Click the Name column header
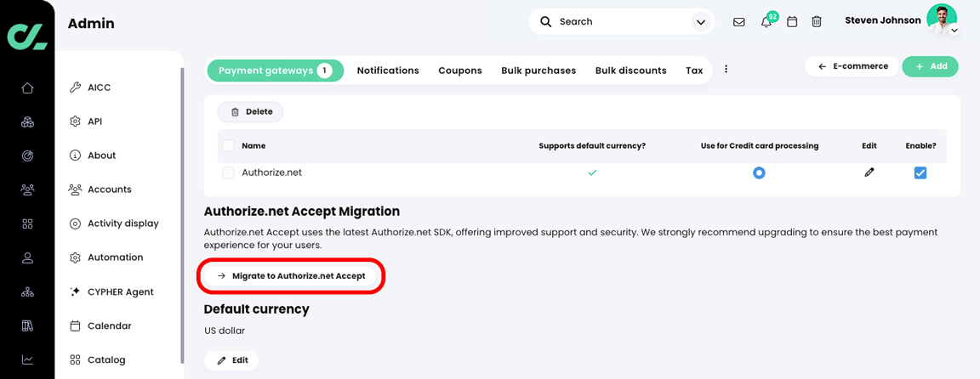This screenshot has width=980, height=379. (x=254, y=145)
